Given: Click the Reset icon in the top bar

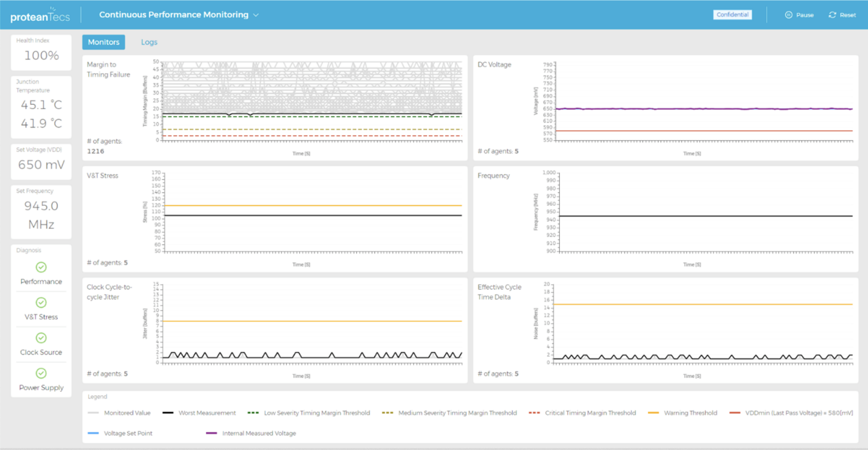Looking at the screenshot, I should [x=833, y=15].
